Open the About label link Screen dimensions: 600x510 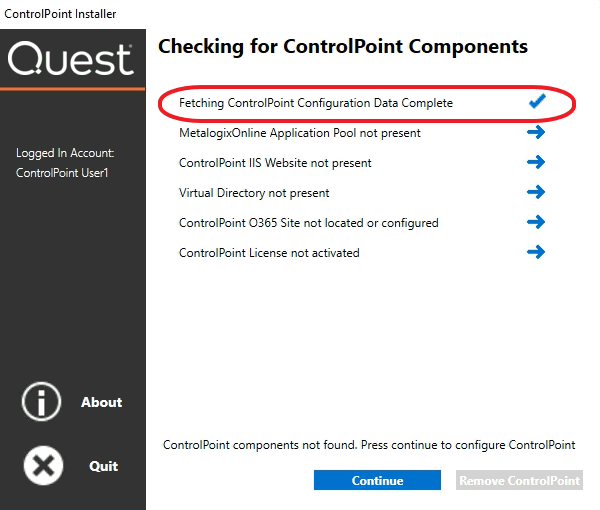[x=101, y=402]
